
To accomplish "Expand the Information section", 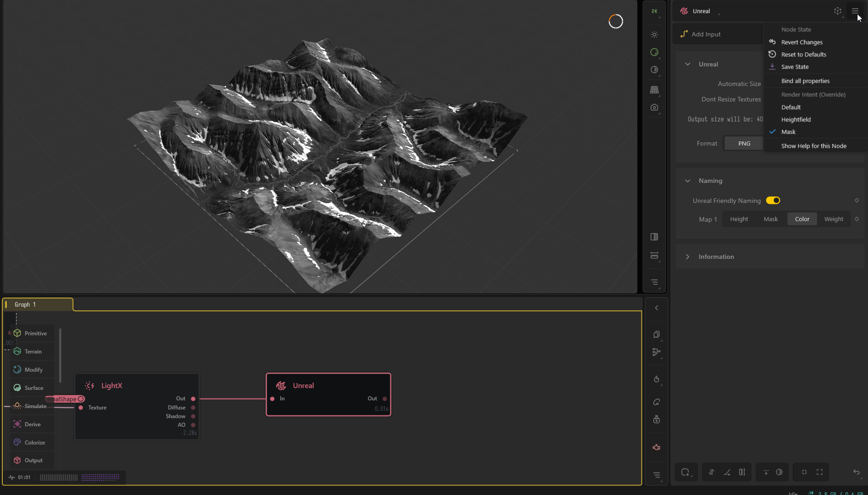I will coord(687,257).
